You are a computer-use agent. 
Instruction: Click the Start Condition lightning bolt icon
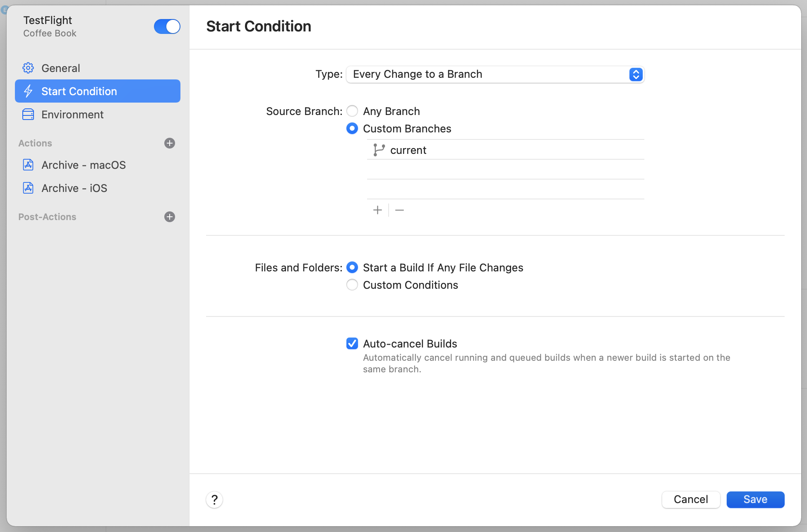[28, 91]
